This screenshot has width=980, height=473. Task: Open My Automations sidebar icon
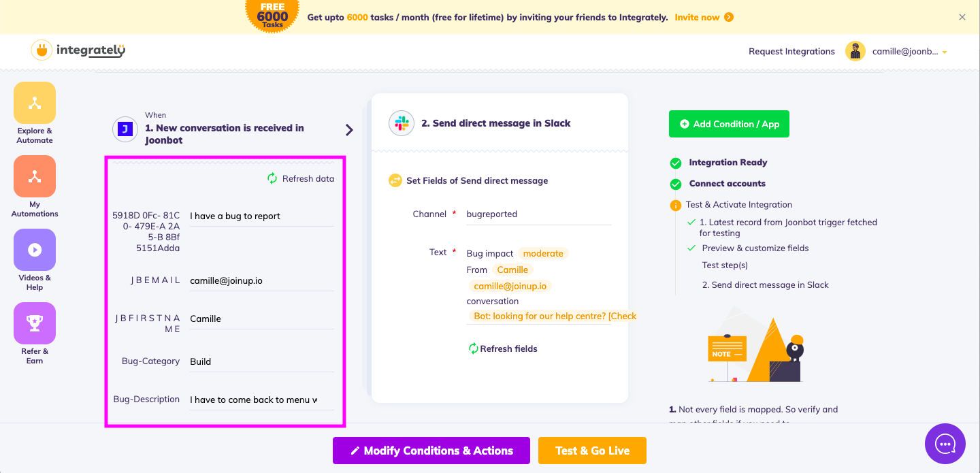point(34,176)
